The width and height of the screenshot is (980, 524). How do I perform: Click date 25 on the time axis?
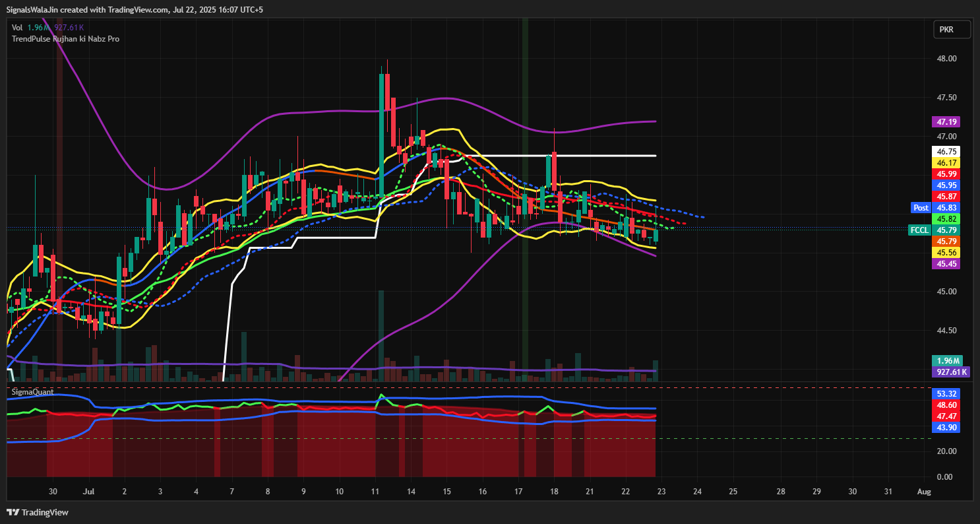click(733, 492)
